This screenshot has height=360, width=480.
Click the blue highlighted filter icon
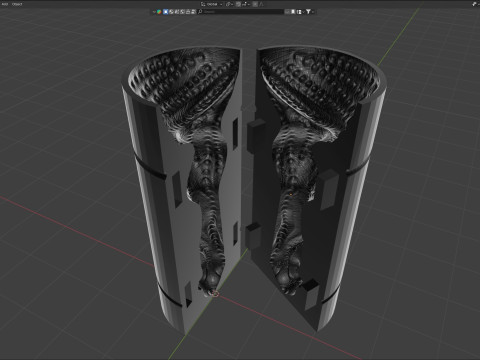pos(165,12)
